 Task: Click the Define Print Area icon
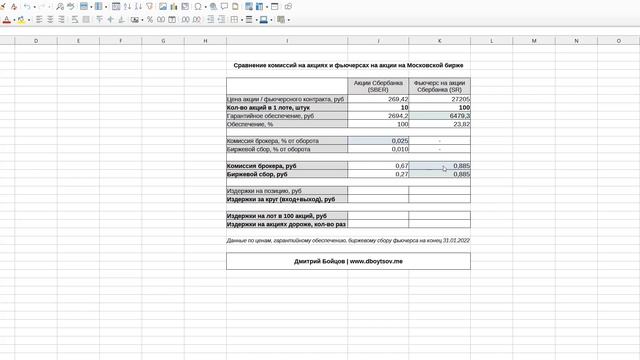click(249, 7)
